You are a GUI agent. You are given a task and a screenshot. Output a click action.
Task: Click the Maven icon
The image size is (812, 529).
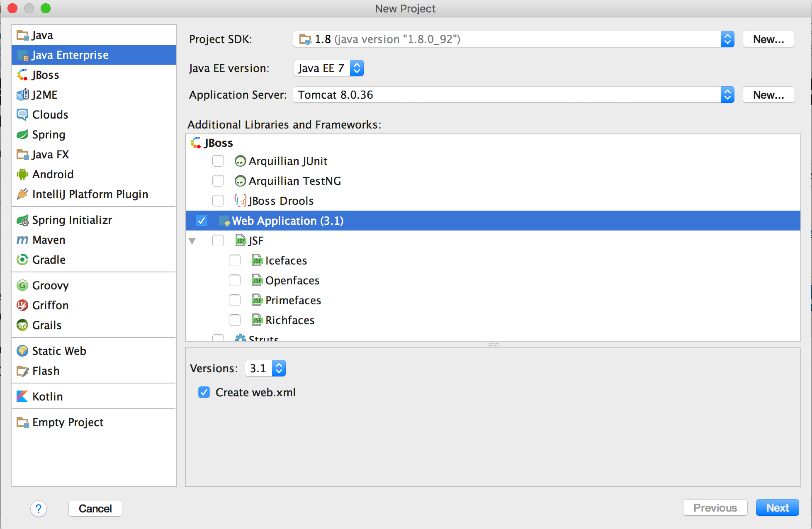coord(22,240)
